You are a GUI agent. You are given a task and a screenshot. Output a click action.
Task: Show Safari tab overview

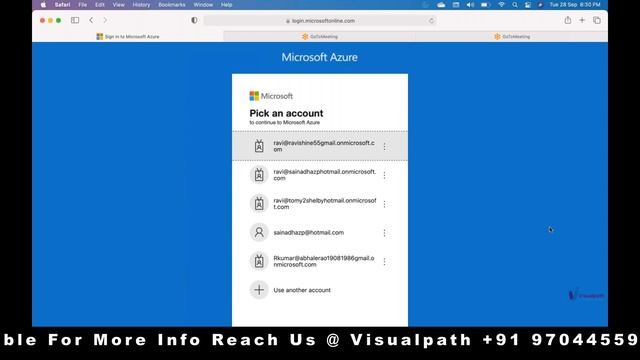(x=597, y=20)
